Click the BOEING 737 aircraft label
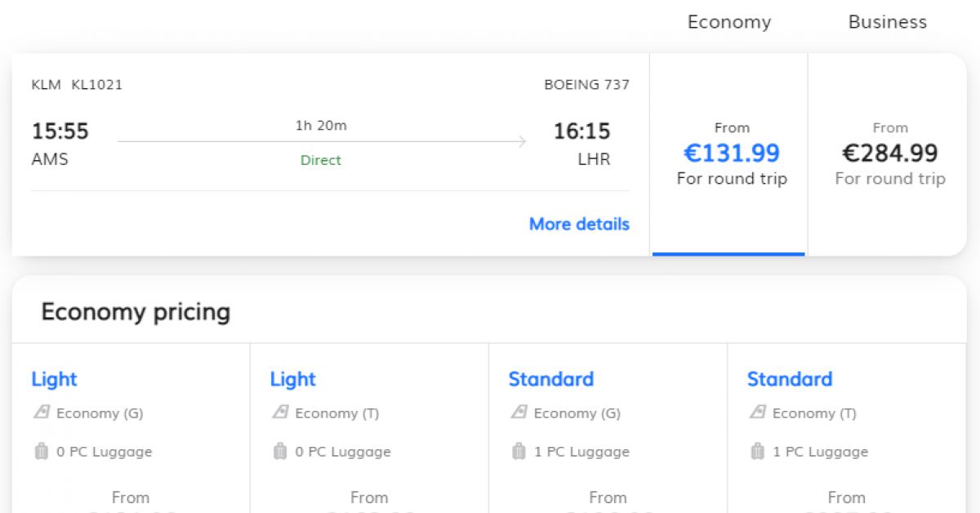This screenshot has height=513, width=980. tap(586, 85)
